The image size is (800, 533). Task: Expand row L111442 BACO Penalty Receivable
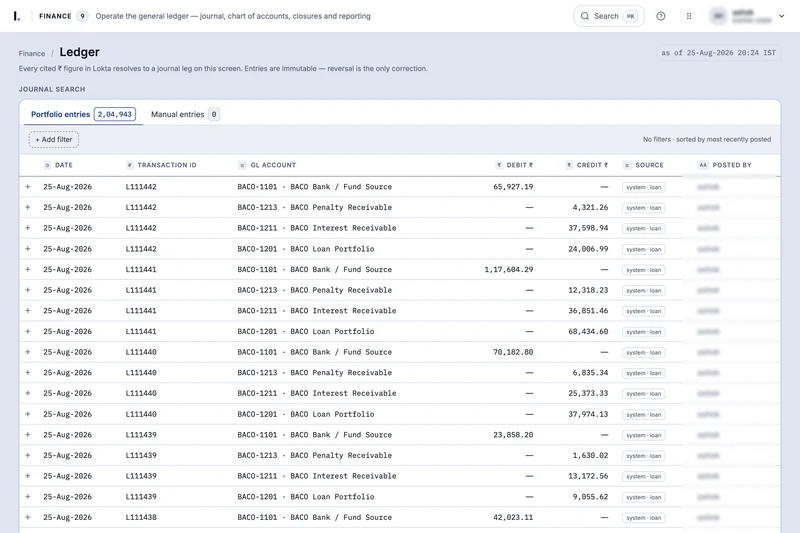28,208
